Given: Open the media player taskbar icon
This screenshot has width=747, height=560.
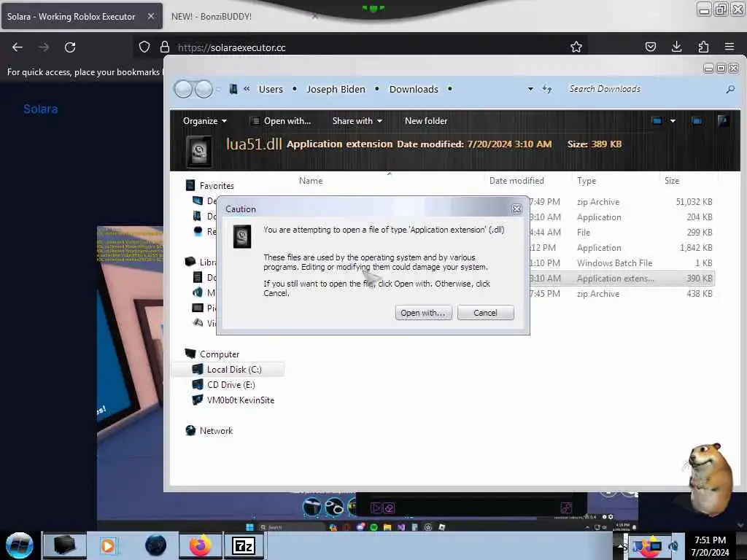Looking at the screenshot, I should 108,545.
